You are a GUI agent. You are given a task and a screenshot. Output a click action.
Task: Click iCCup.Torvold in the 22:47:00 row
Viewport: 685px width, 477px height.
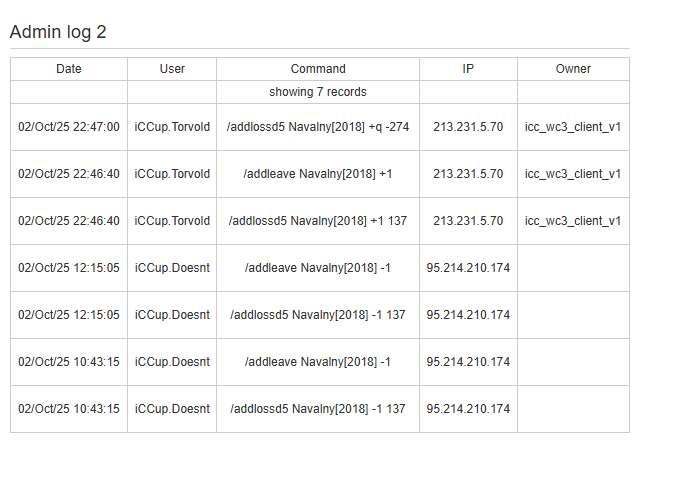(172, 127)
